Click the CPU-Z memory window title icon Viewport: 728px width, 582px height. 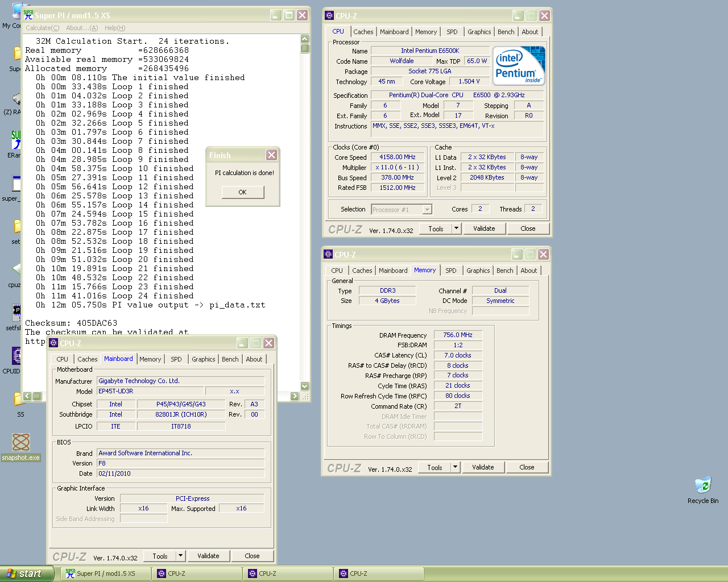tap(328, 255)
